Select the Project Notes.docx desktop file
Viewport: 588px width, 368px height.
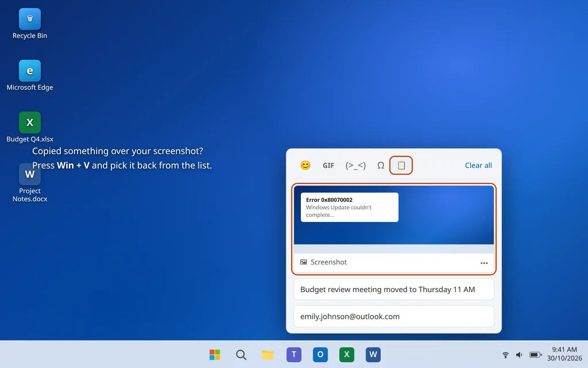(30, 183)
